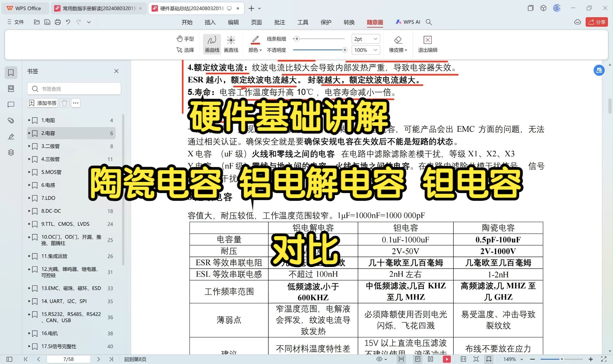Image resolution: width=613 pixels, height=364 pixels.
Task: Expand the 8.DC-DC bookmark
Action: pyautogui.click(x=29, y=211)
